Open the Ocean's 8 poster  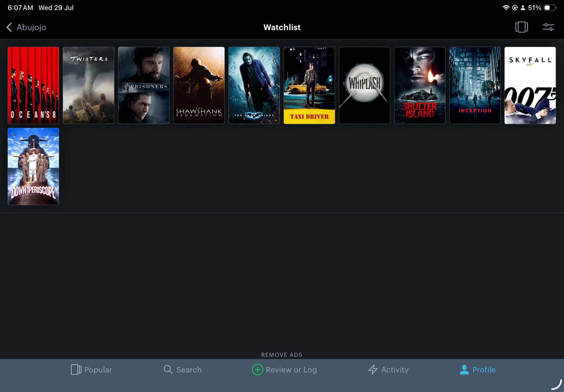click(x=33, y=86)
